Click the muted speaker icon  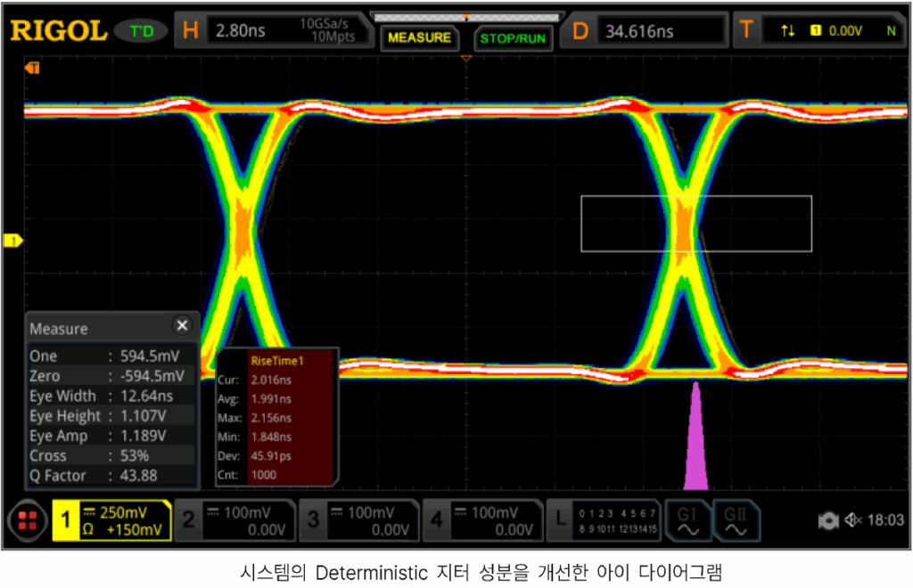click(x=851, y=520)
